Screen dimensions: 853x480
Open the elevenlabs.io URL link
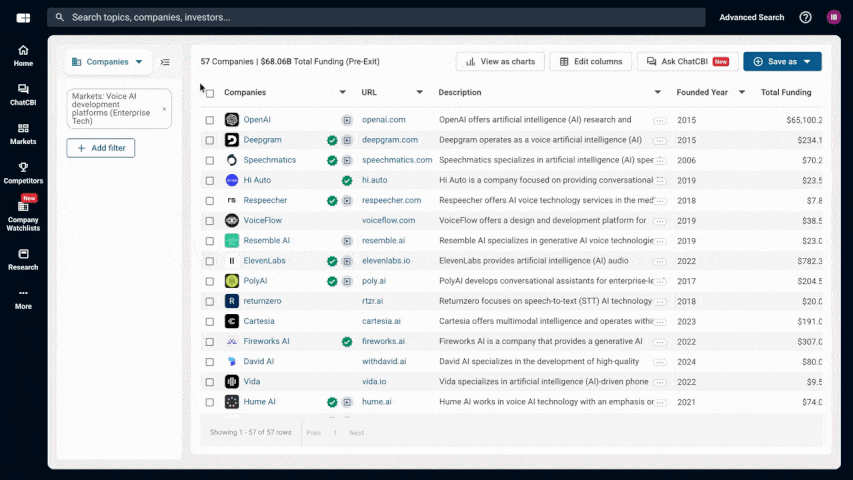pyautogui.click(x=384, y=261)
